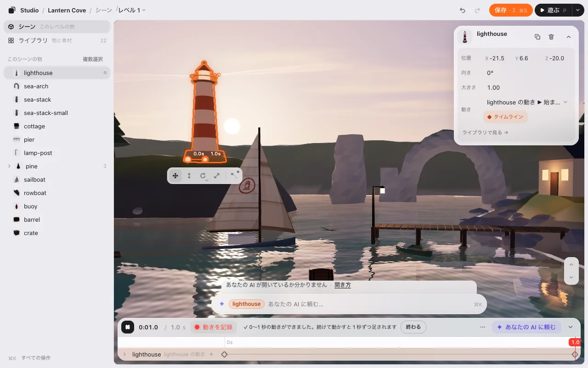Image resolution: width=588 pixels, height=368 pixels.
Task: Click the viewport up arrow stepper
Action: tap(571, 264)
